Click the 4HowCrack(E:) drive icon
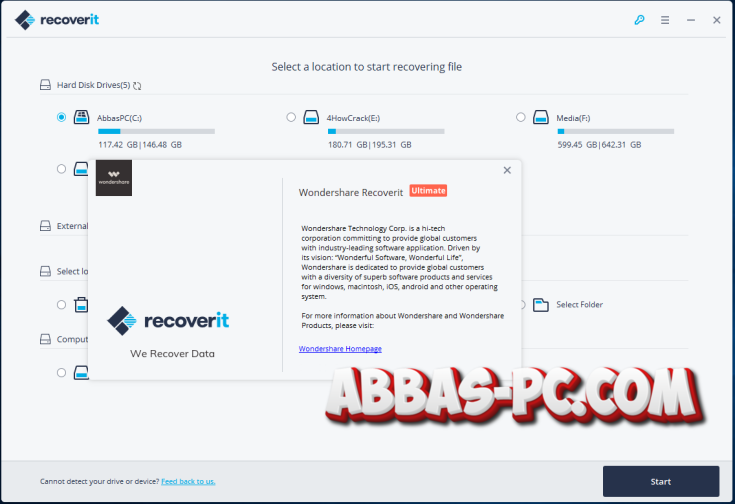 coord(311,117)
